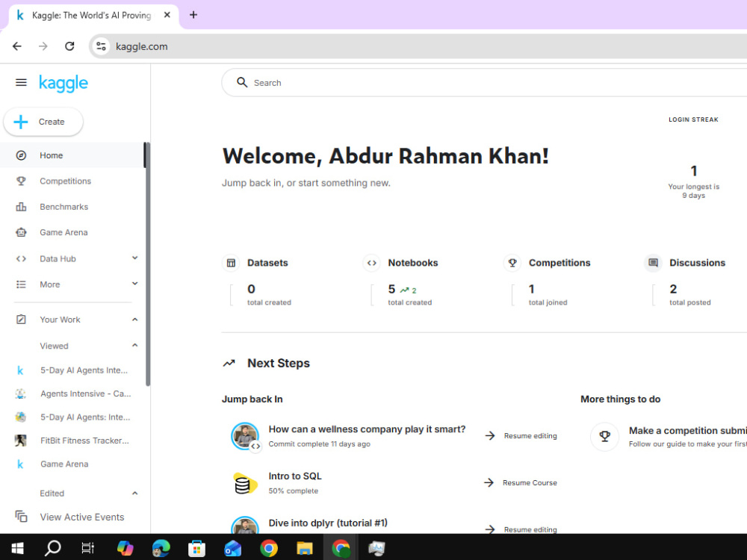Open Microsoft Store from taskbar
The image size is (747, 560).
tap(196, 547)
